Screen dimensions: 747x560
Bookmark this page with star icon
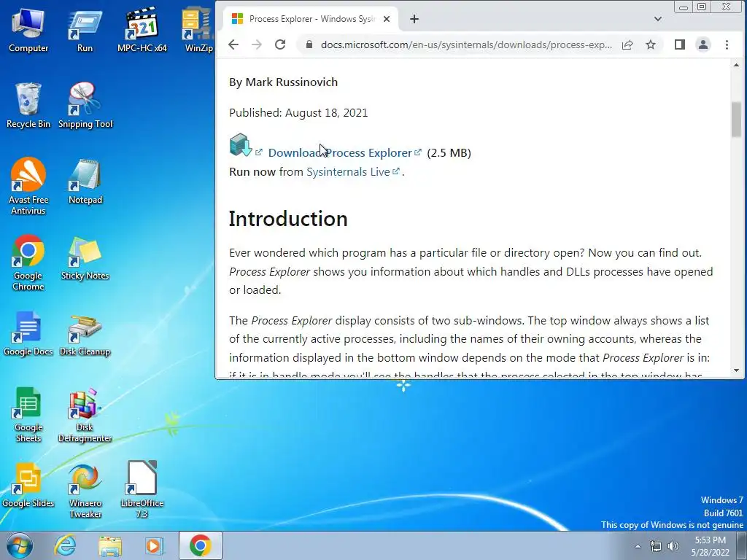[x=651, y=44]
